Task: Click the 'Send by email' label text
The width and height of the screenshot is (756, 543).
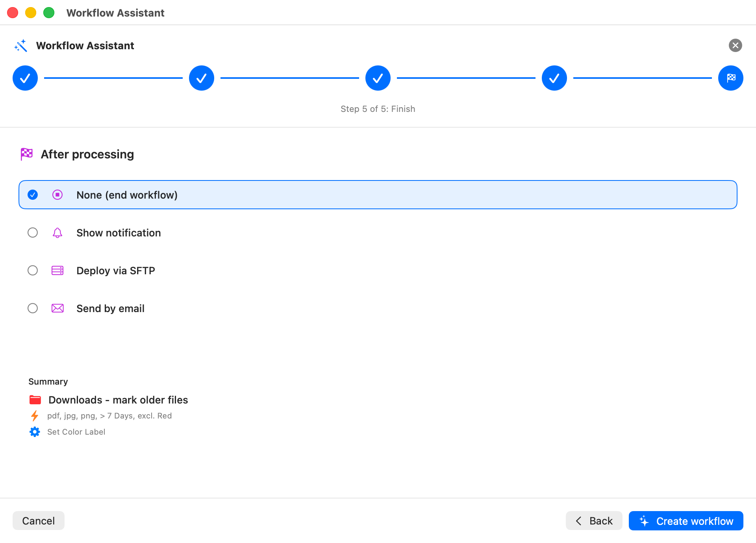Action: (110, 308)
